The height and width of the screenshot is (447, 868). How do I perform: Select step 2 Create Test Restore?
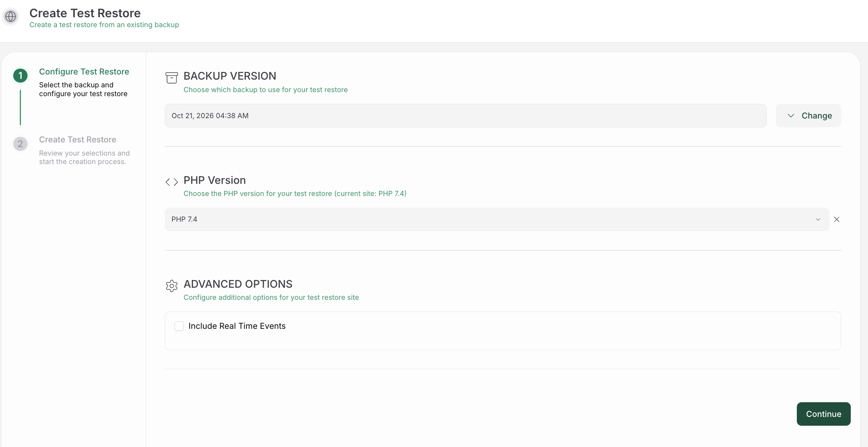[78, 139]
